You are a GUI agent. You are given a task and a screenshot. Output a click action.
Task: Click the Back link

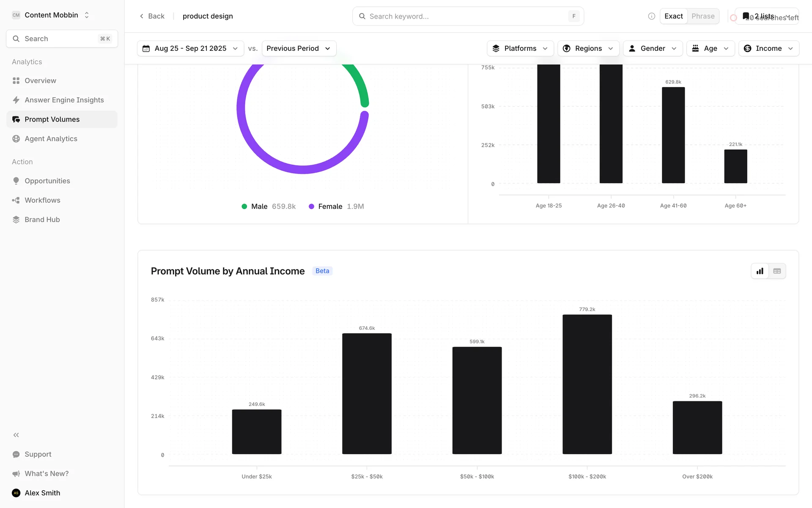tap(152, 16)
